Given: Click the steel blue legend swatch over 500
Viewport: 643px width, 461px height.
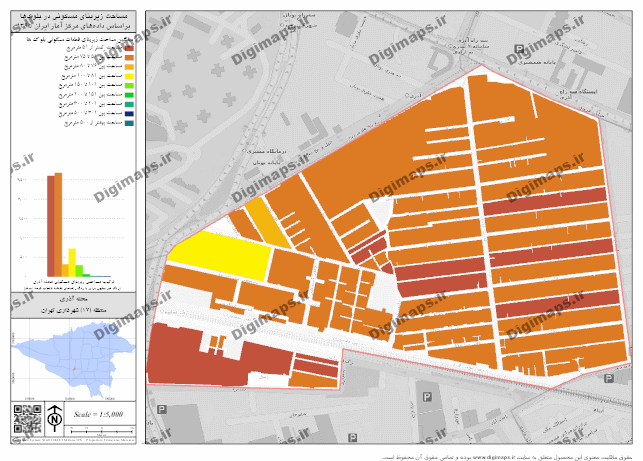Looking at the screenshot, I should click(x=129, y=123).
